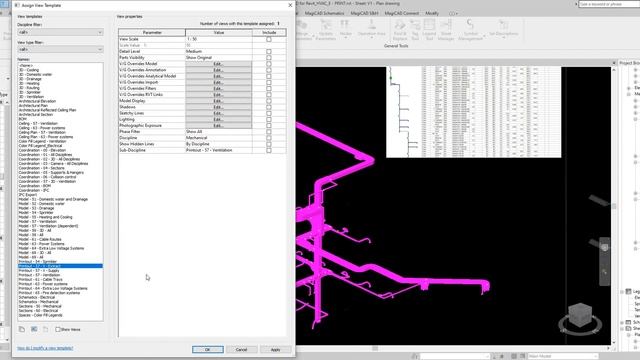
Task: Click Edit for Model Display
Action: click(x=218, y=101)
